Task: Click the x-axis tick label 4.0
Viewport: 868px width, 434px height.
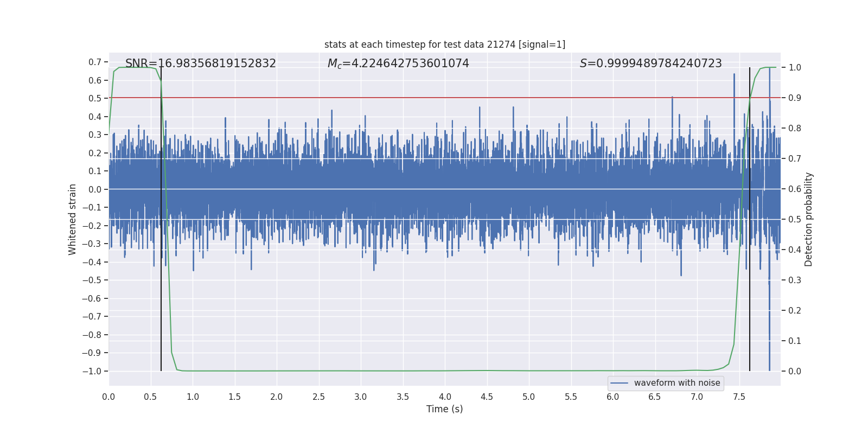Action: (445, 397)
